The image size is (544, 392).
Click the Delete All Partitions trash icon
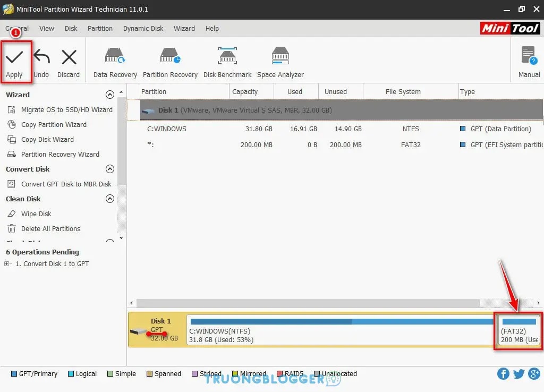pyautogui.click(x=12, y=228)
